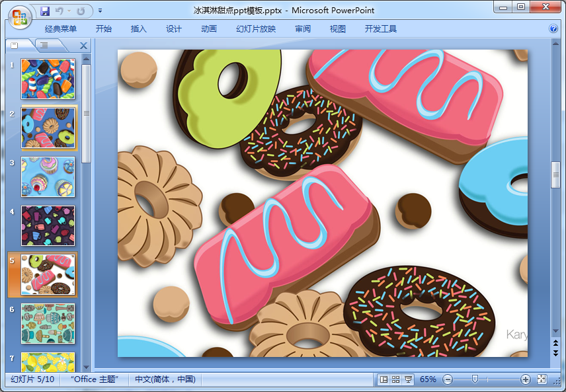Click the Redo icon in quick access toolbar
The width and height of the screenshot is (566, 392).
click(81, 11)
